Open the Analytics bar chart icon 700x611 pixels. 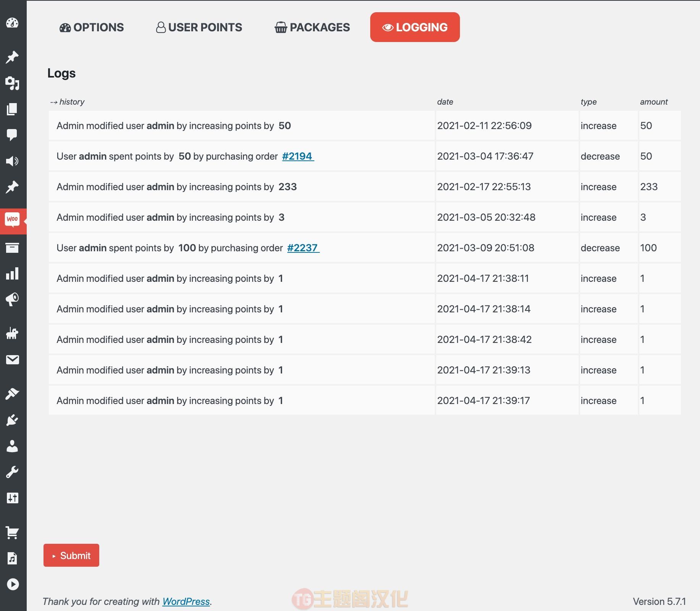point(12,274)
